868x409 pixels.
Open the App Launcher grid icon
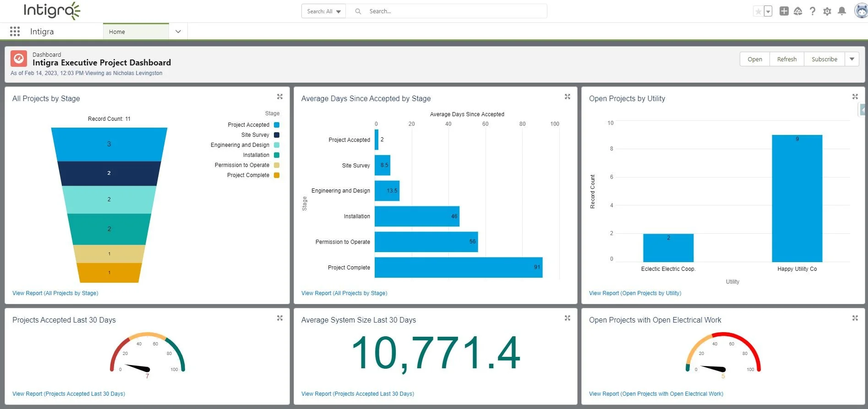(15, 31)
